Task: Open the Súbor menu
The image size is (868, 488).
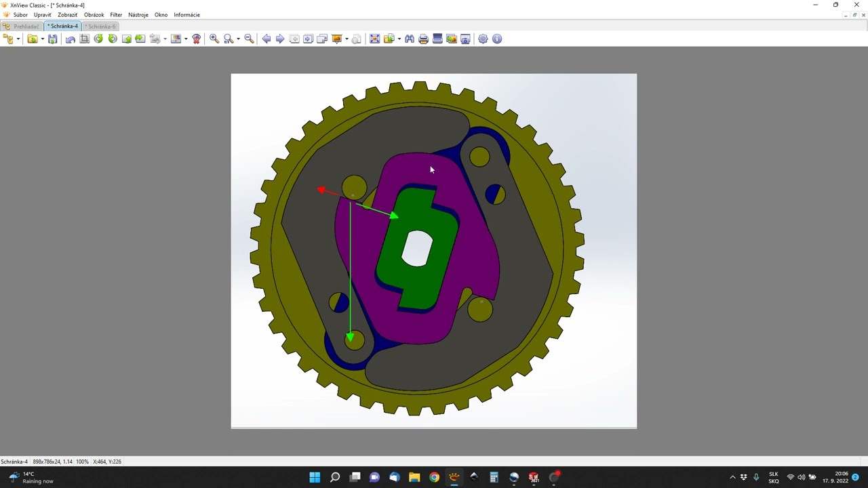Action: point(20,15)
